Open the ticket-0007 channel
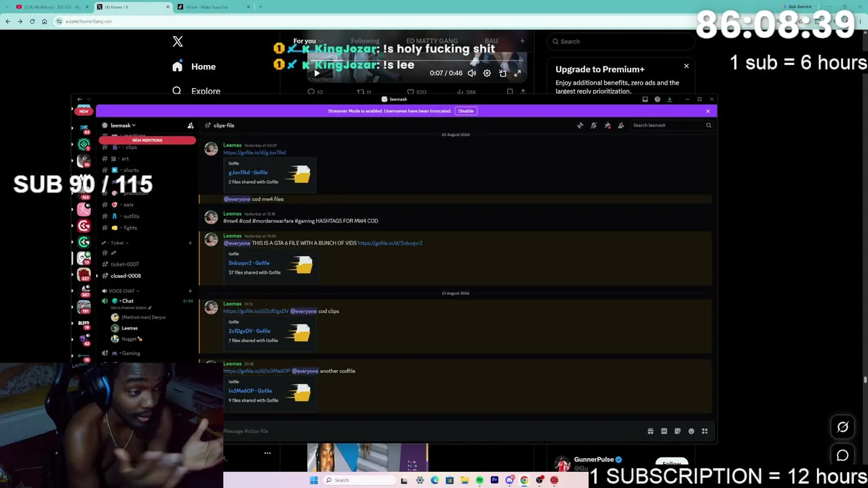Viewport: 868px width, 488px height. tap(146, 264)
